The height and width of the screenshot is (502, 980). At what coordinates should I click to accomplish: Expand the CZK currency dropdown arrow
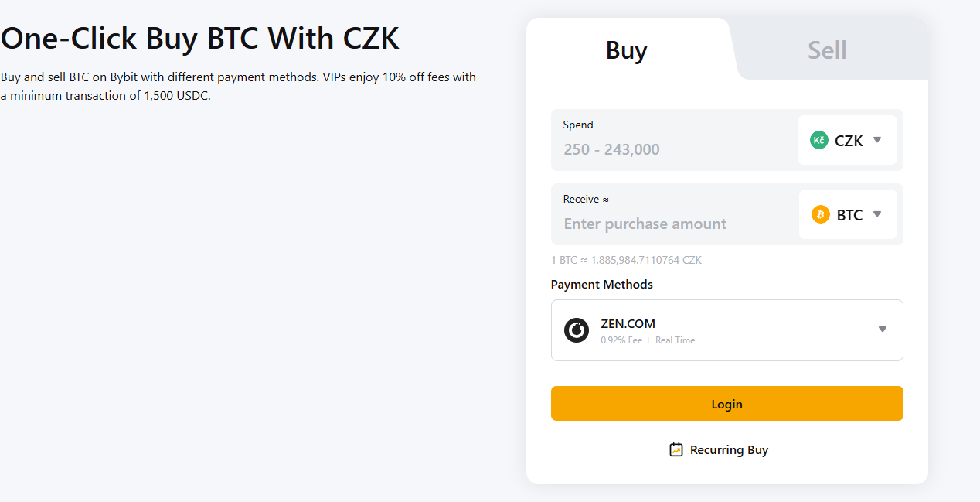tap(877, 140)
